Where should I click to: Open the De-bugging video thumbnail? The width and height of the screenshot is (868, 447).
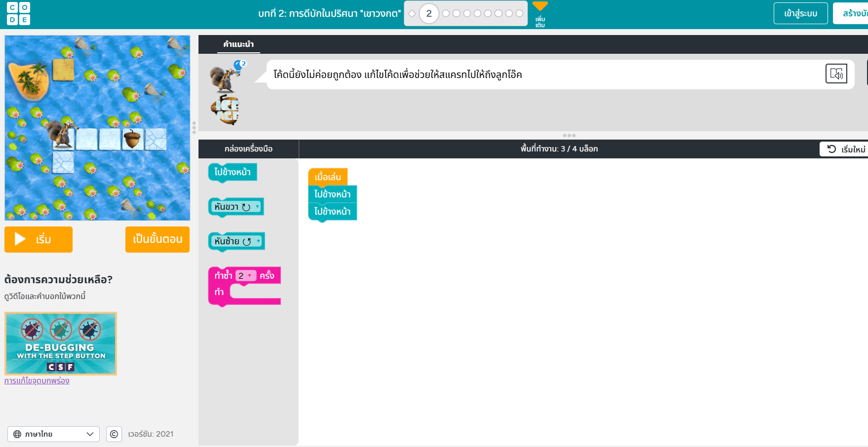pos(61,343)
